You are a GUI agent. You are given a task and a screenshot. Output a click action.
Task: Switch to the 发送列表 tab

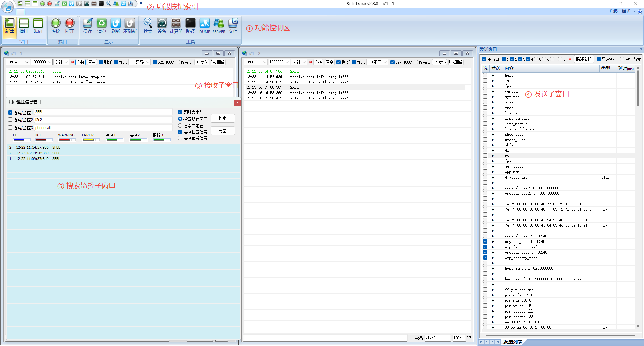513,342
